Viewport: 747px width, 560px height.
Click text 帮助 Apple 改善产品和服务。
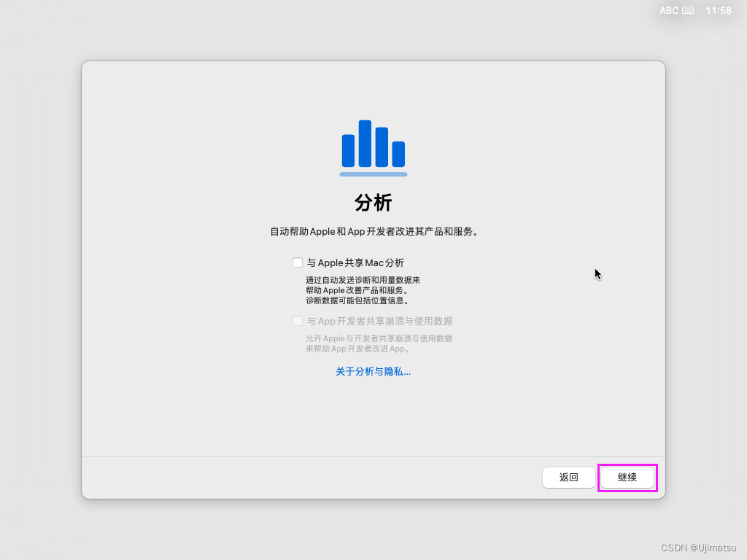[357, 290]
